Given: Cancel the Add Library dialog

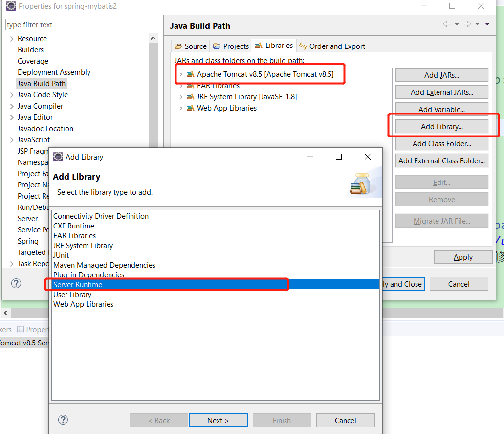Looking at the screenshot, I should tap(345, 420).
